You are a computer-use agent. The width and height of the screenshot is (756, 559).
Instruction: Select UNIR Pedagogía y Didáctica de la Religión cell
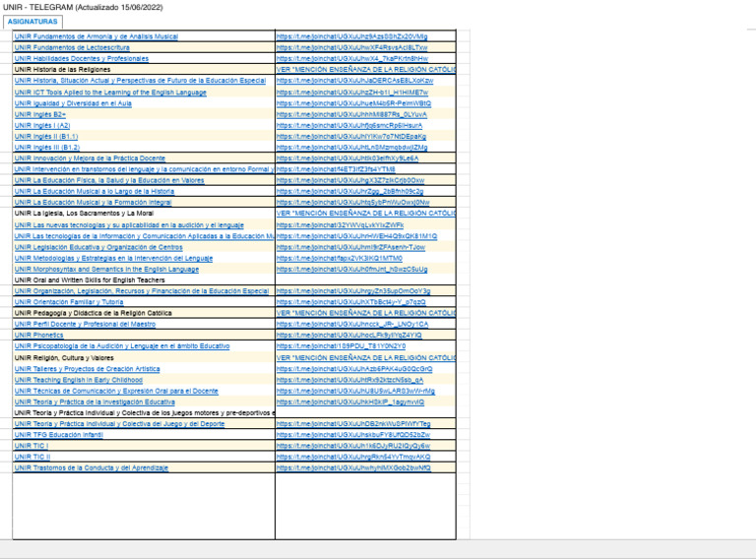pos(144,313)
